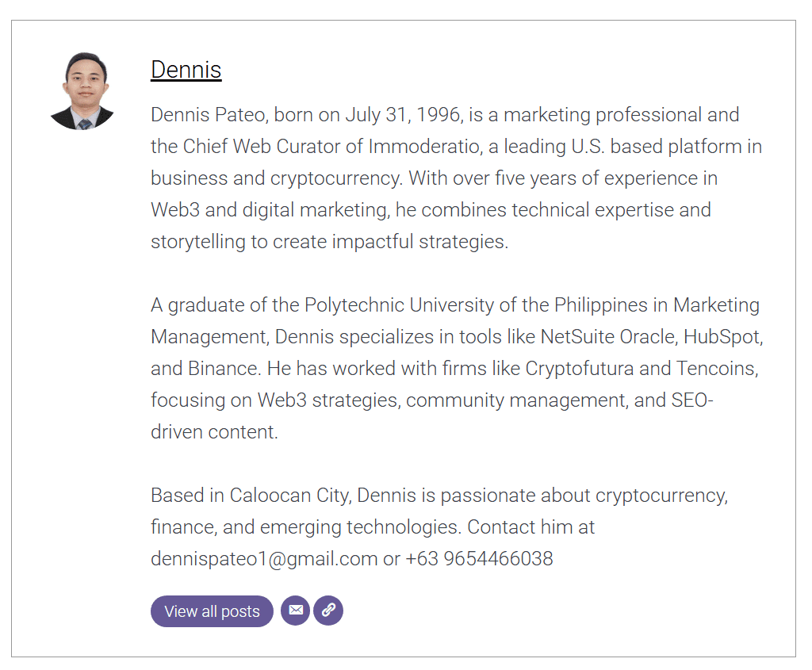The height and width of the screenshot is (670, 812).
Task: Open the chain link website icon
Action: point(328,611)
